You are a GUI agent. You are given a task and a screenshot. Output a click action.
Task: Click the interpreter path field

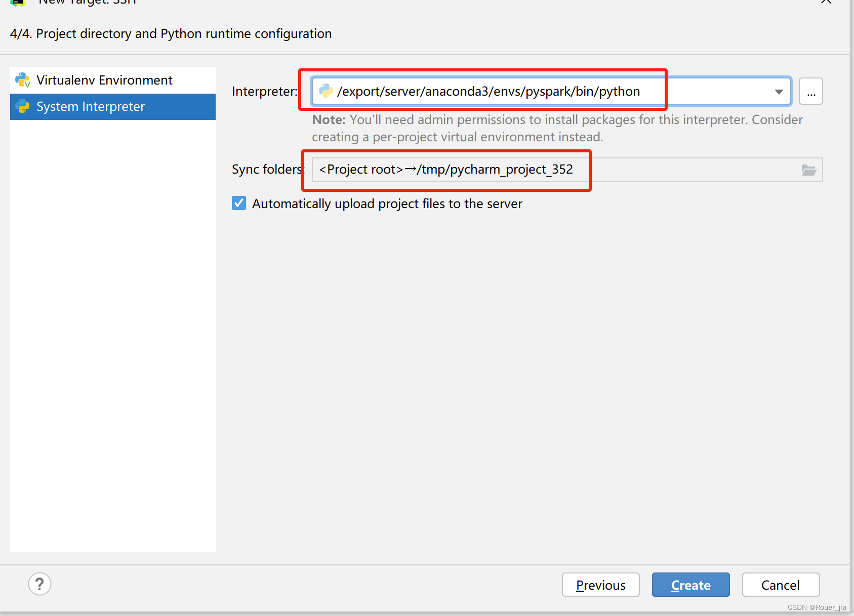coord(551,92)
